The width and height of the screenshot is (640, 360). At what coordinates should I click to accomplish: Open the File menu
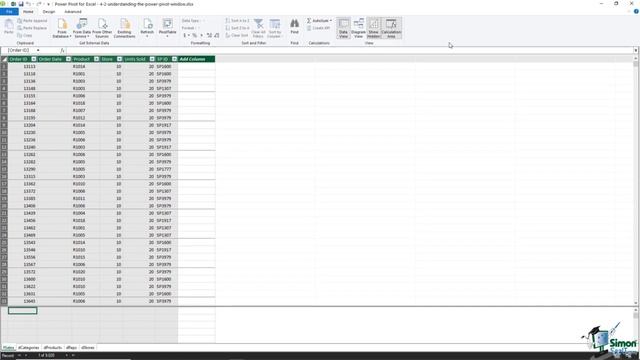(x=9, y=12)
